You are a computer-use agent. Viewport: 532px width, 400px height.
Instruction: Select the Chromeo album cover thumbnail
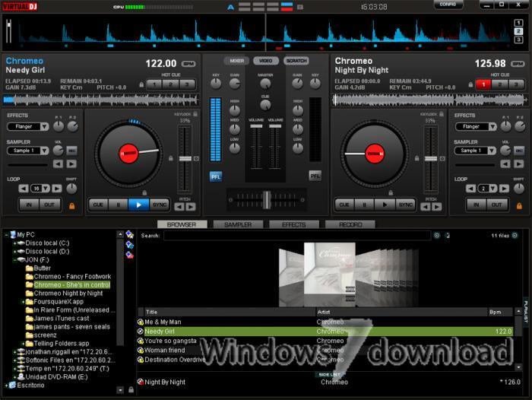click(x=329, y=268)
